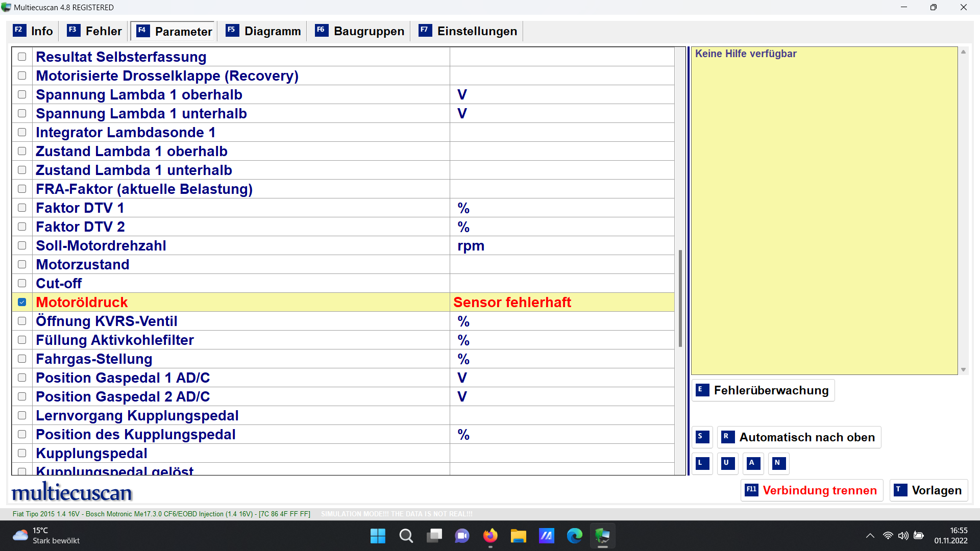Image resolution: width=980 pixels, height=551 pixels.
Task: Click Verbindung trennen button
Action: [812, 490]
